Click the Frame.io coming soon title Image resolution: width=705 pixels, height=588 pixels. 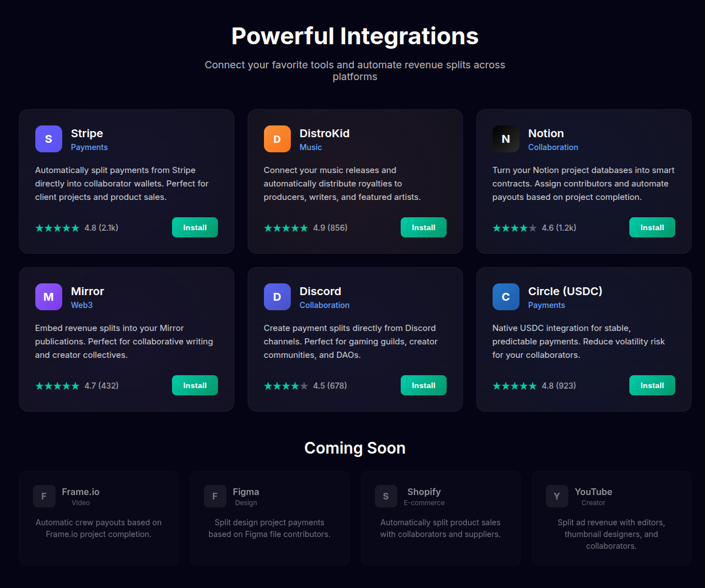point(81,492)
